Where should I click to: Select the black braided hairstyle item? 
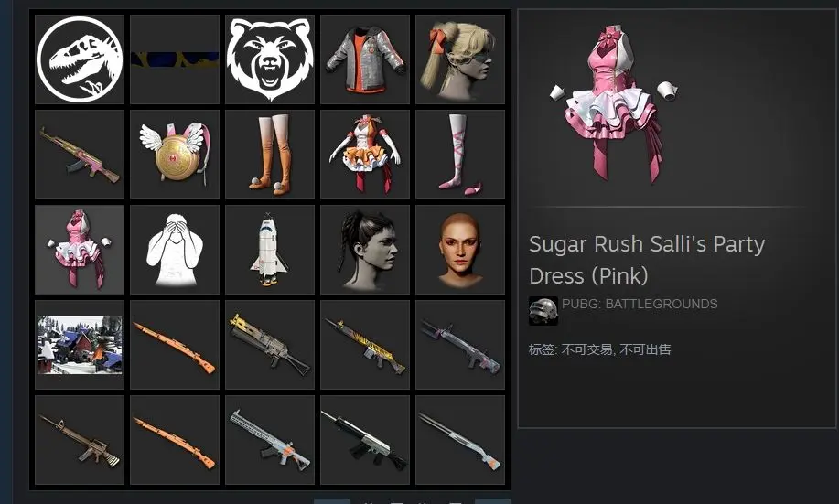(x=365, y=250)
